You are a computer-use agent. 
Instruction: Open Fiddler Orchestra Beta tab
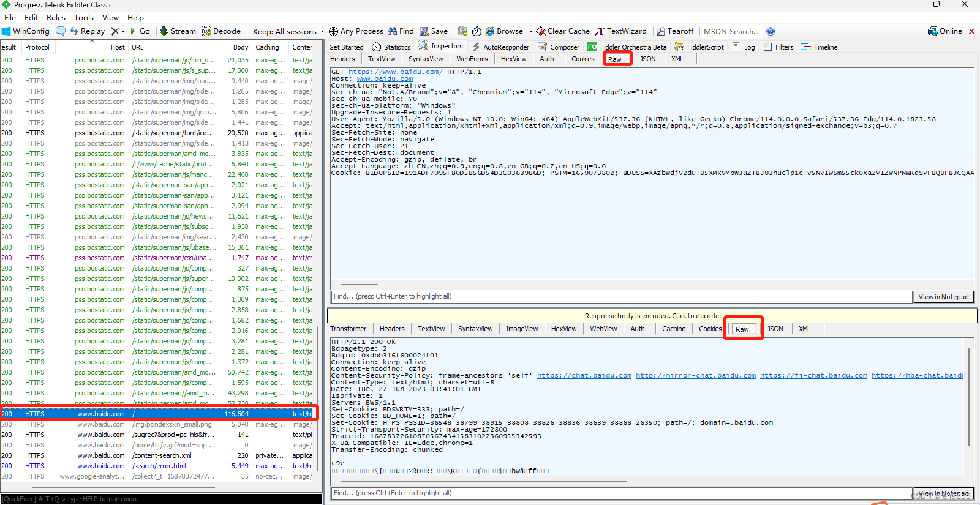627,47
